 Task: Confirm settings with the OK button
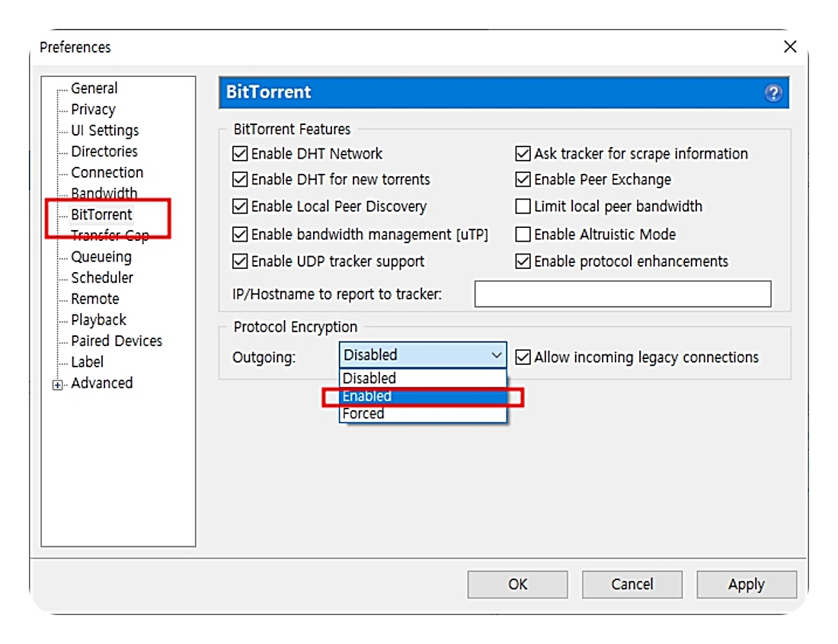[517, 584]
